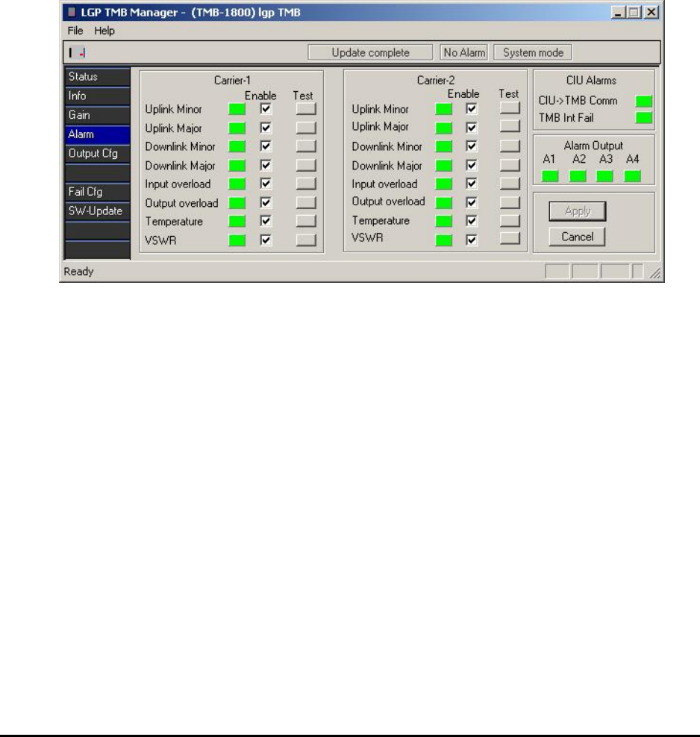Screen dimensions: 700x737
Task: Toggle Carrier-1 Output overload enable checkbox
Action: pos(266,202)
